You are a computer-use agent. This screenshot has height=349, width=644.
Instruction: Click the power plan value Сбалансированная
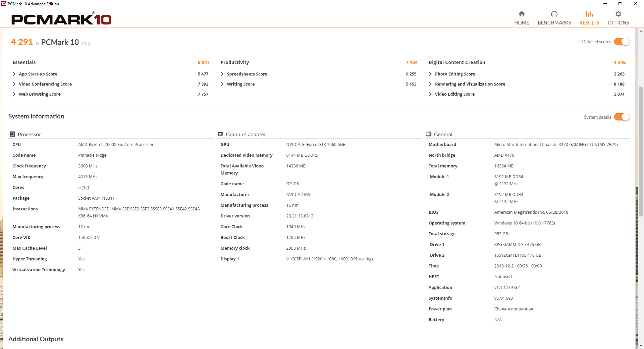[x=514, y=309]
